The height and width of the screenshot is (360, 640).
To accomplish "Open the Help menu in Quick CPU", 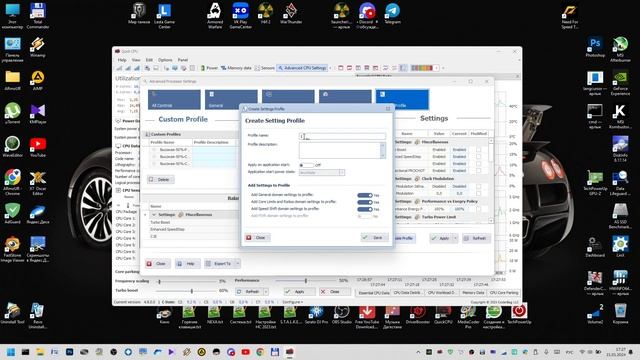I will pos(122,60).
